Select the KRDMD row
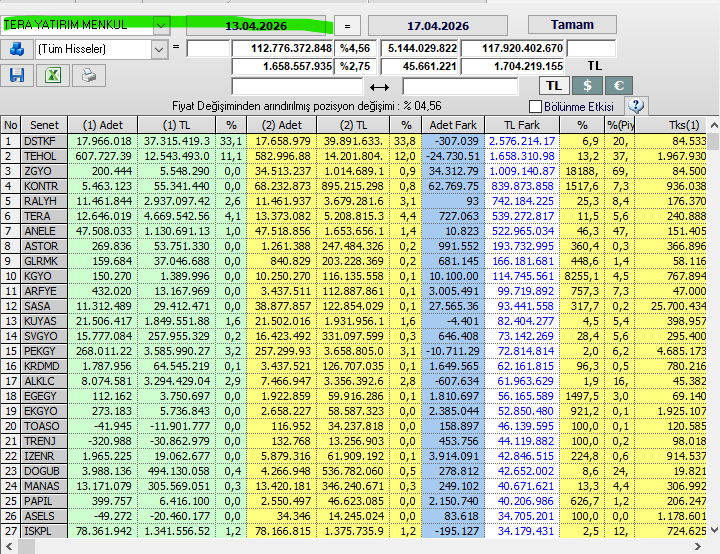 [x=353, y=366]
